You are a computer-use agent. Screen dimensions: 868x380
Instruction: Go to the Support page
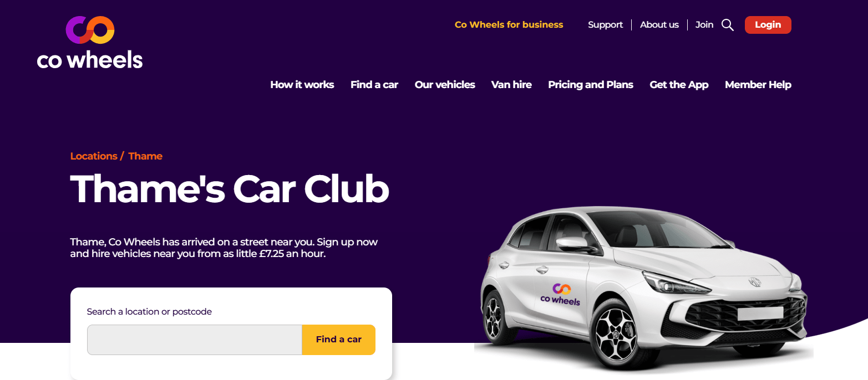(605, 25)
